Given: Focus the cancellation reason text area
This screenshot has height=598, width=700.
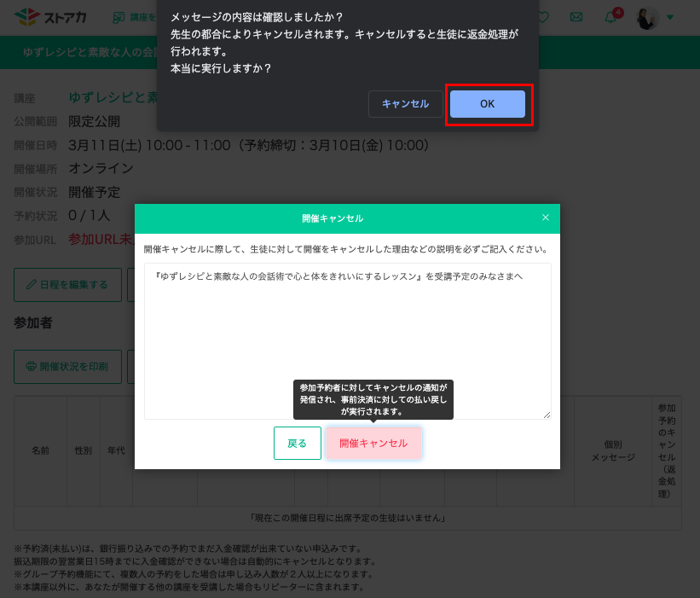Looking at the screenshot, I should click(x=347, y=341).
